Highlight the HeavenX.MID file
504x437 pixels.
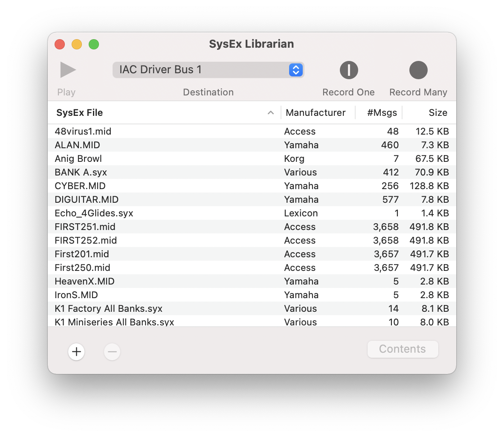click(84, 282)
